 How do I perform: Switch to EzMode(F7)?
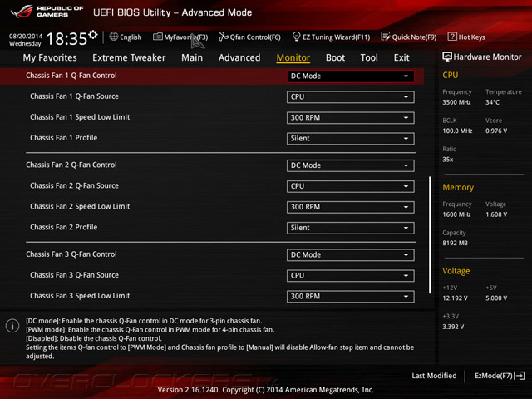point(494,376)
